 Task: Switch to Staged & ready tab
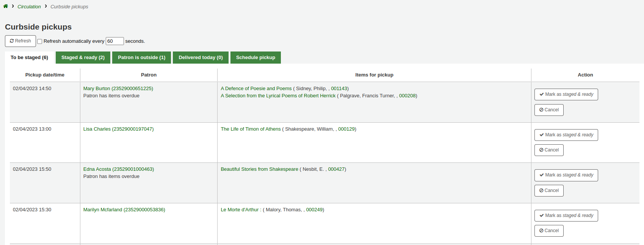83,58
